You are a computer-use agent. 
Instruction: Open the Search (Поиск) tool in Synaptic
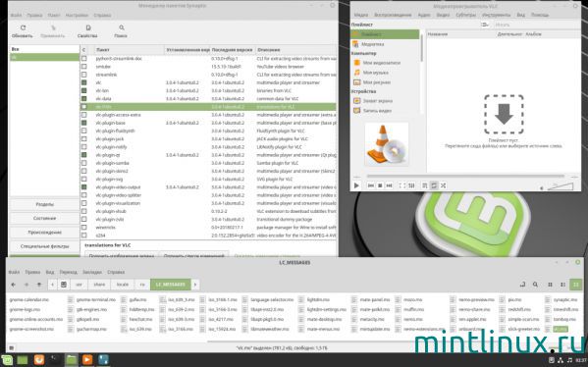pos(122,27)
